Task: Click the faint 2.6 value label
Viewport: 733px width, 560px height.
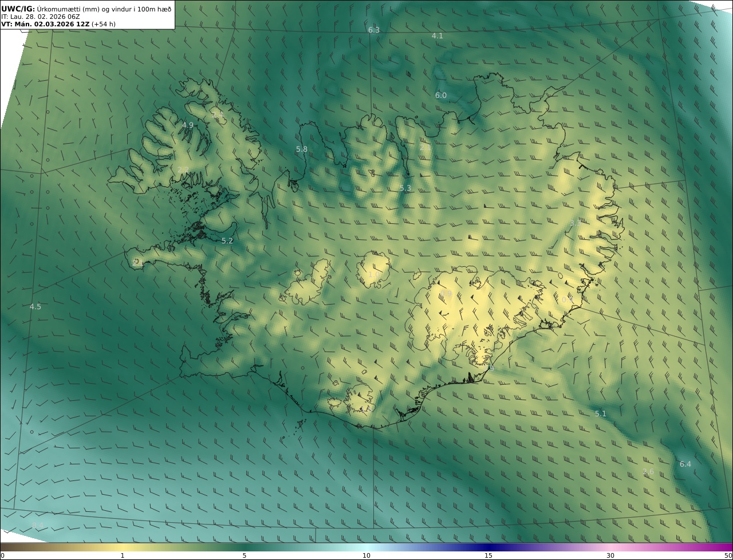Action: (648, 472)
